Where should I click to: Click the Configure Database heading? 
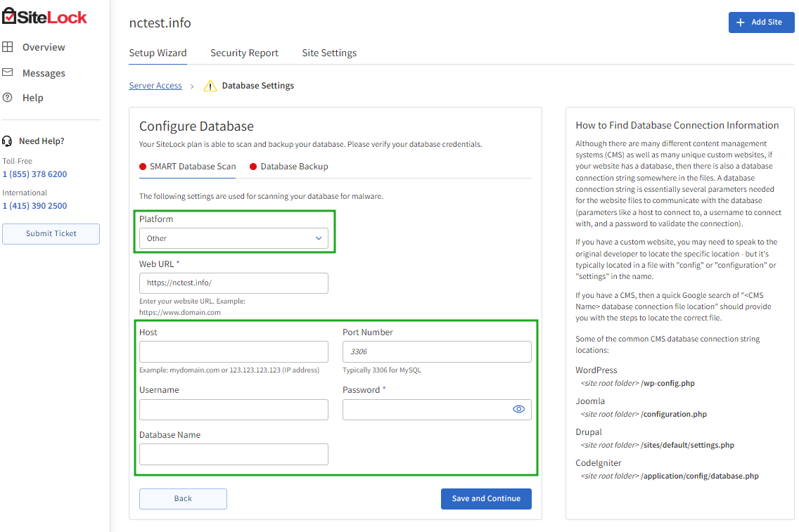pyautogui.click(x=196, y=126)
